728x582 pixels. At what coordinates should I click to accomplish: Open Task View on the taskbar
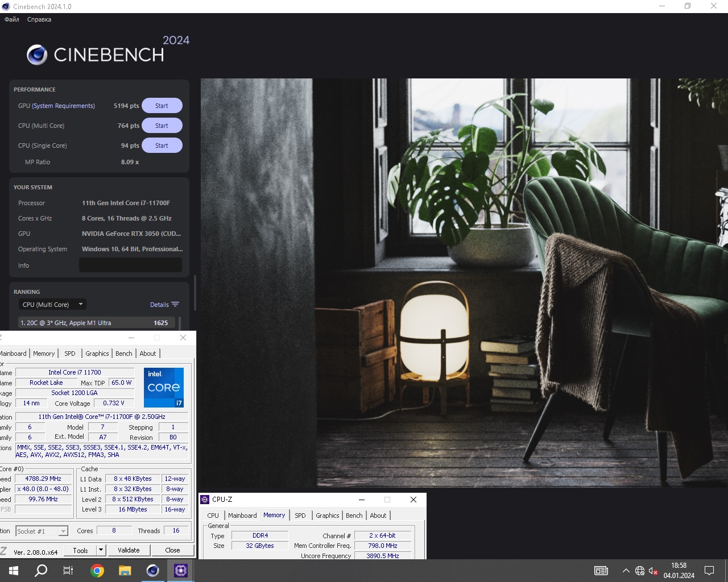[68, 571]
